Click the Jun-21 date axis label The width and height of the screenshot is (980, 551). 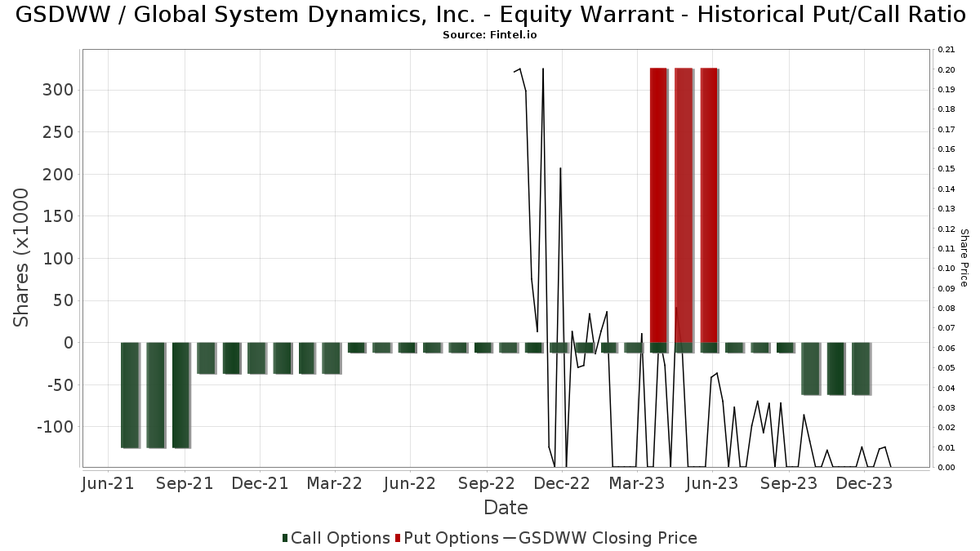(x=109, y=483)
